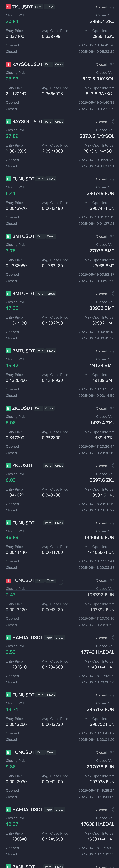119x868 pixels.
Task: Share the RAYSOLUSDT position with 27.89 PNL
Action: 112,122
